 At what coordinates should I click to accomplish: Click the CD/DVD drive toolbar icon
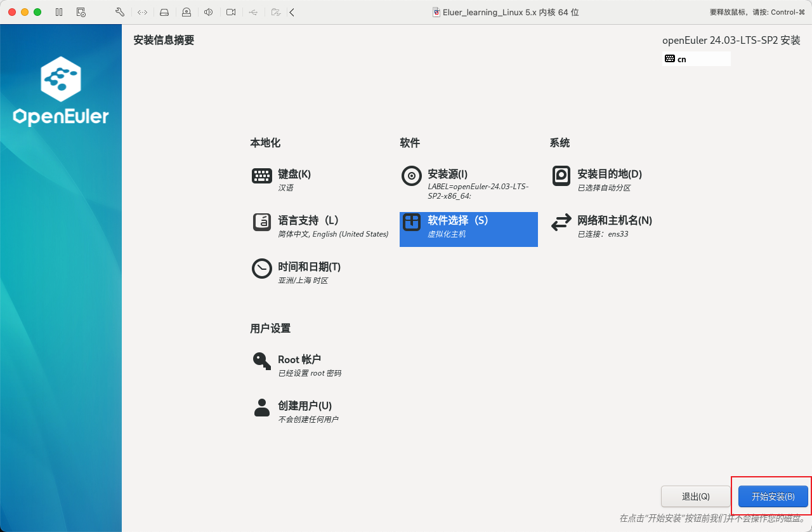pyautogui.click(x=186, y=12)
